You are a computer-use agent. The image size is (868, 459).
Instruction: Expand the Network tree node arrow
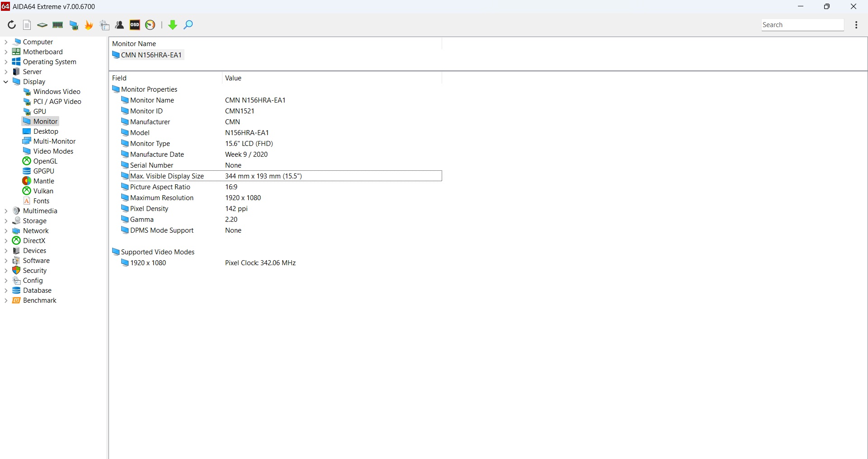[x=6, y=231]
